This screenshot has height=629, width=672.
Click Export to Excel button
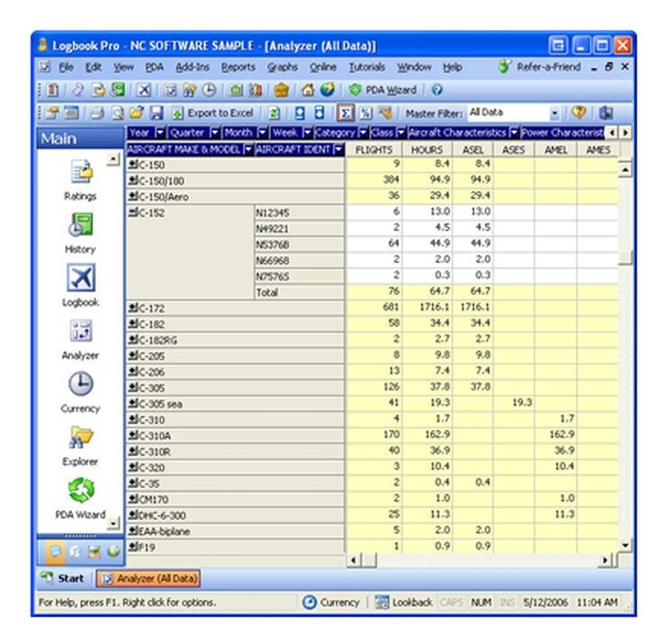pos(213,113)
